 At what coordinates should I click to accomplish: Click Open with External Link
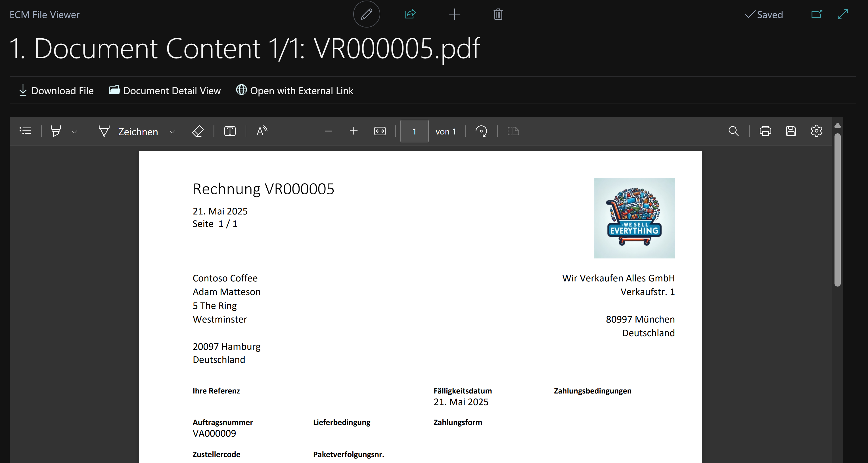[295, 91]
